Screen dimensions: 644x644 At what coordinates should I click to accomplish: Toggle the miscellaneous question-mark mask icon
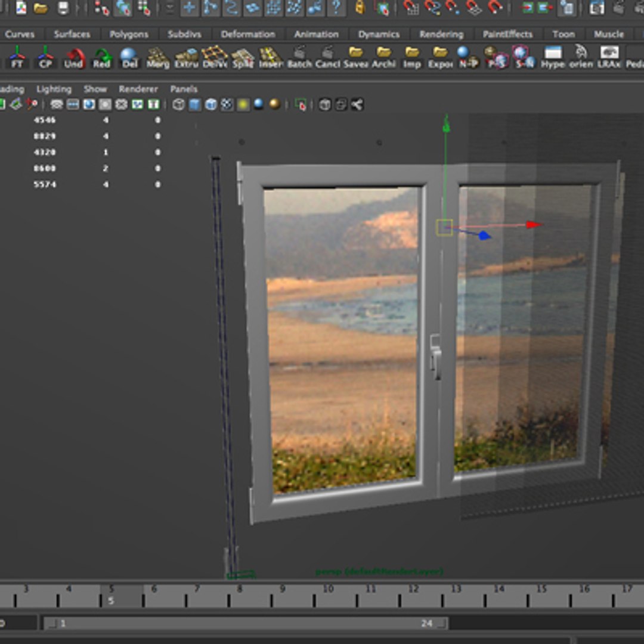click(x=336, y=8)
